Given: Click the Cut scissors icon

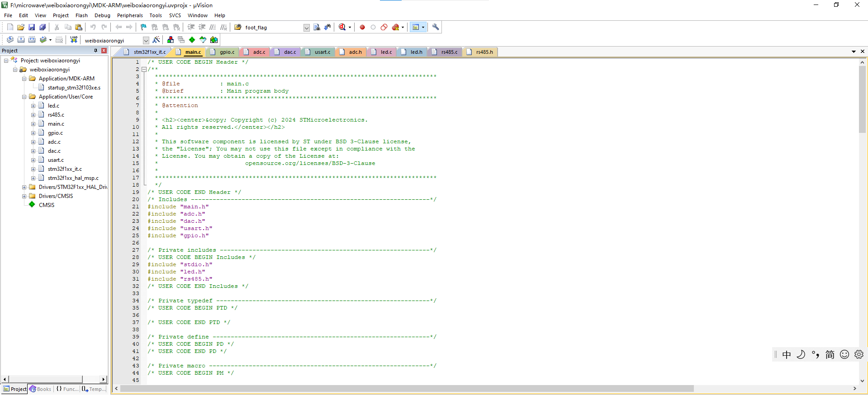Looking at the screenshot, I should (x=57, y=27).
